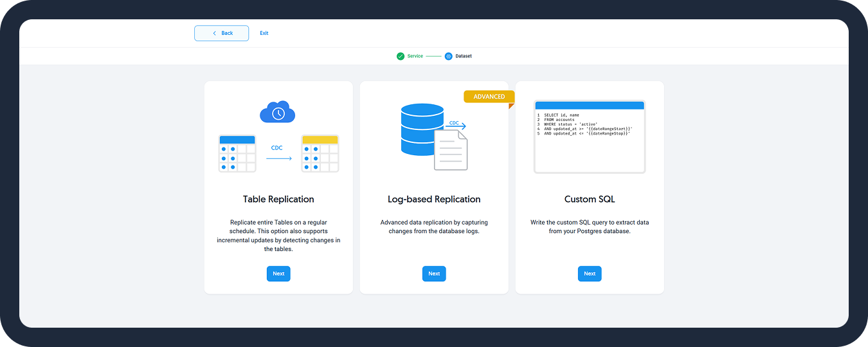This screenshot has width=868, height=347.
Task: Click the 'Advanced data replication' description text
Action: tap(434, 227)
